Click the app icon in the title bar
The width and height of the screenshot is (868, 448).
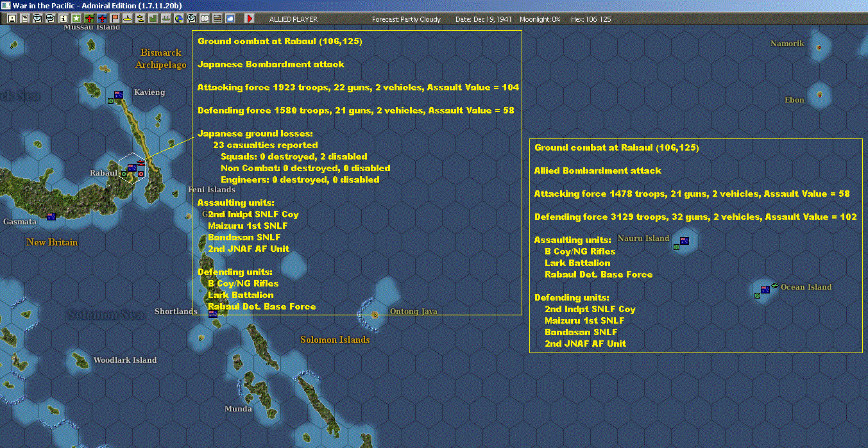coord(6,5)
